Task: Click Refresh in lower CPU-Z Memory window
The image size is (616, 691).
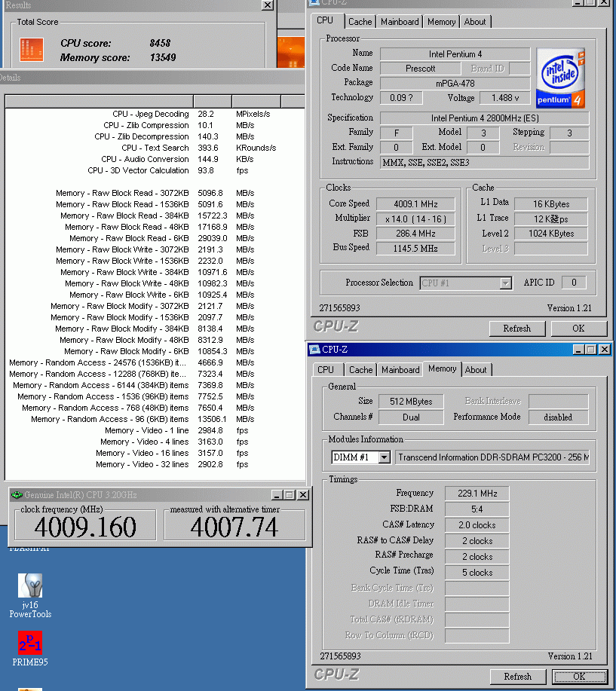Action: [x=518, y=677]
